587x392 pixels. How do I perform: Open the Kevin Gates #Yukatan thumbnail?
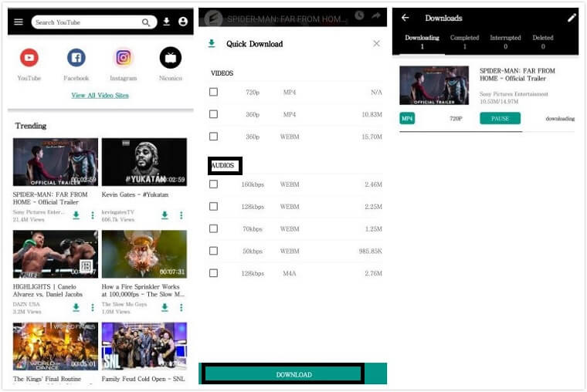144,162
